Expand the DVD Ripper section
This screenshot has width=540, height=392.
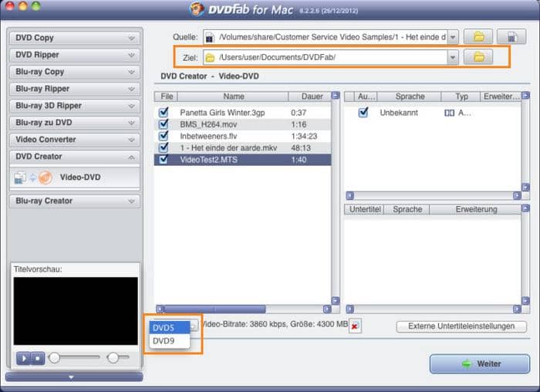click(75, 55)
